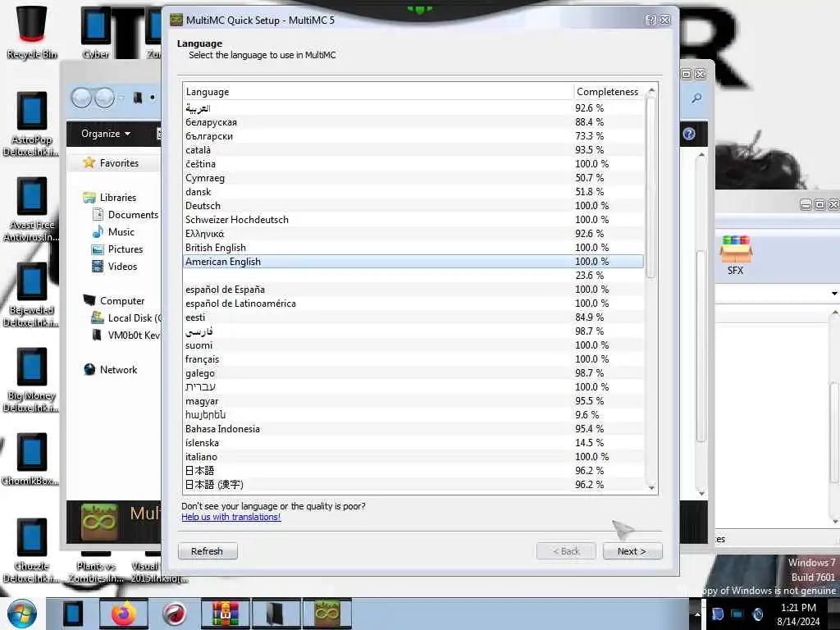
Task: Select Documents library in sidebar
Action: pyautogui.click(x=126, y=215)
